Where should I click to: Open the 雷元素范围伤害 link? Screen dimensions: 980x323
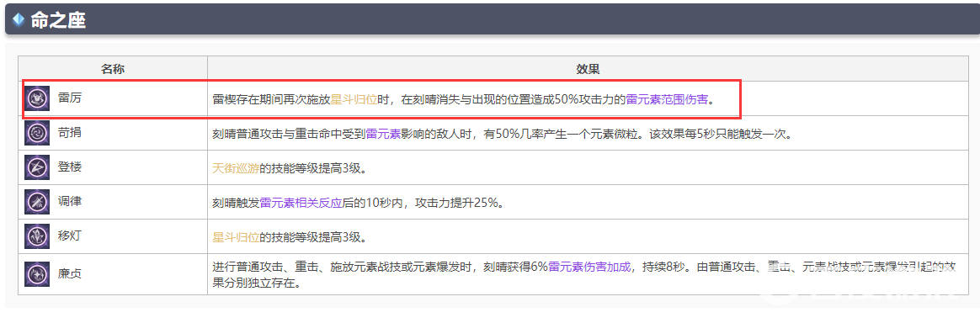coord(667,99)
